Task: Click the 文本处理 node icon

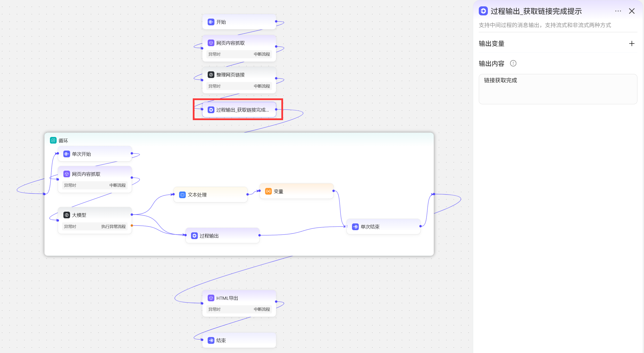Action: click(x=182, y=195)
